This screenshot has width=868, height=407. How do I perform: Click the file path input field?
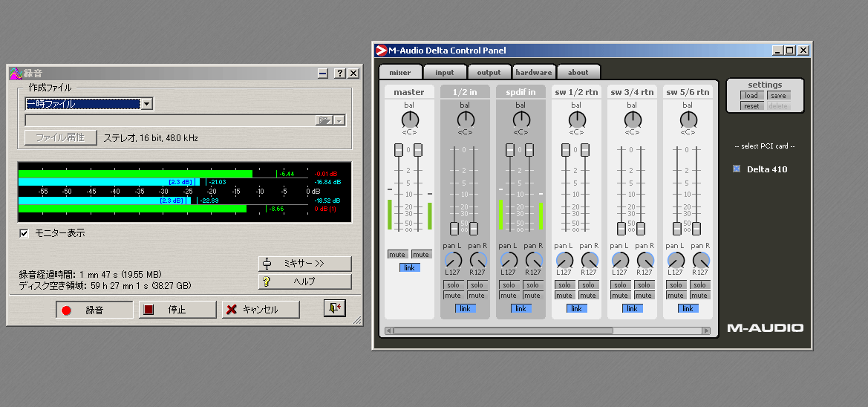pyautogui.click(x=171, y=120)
